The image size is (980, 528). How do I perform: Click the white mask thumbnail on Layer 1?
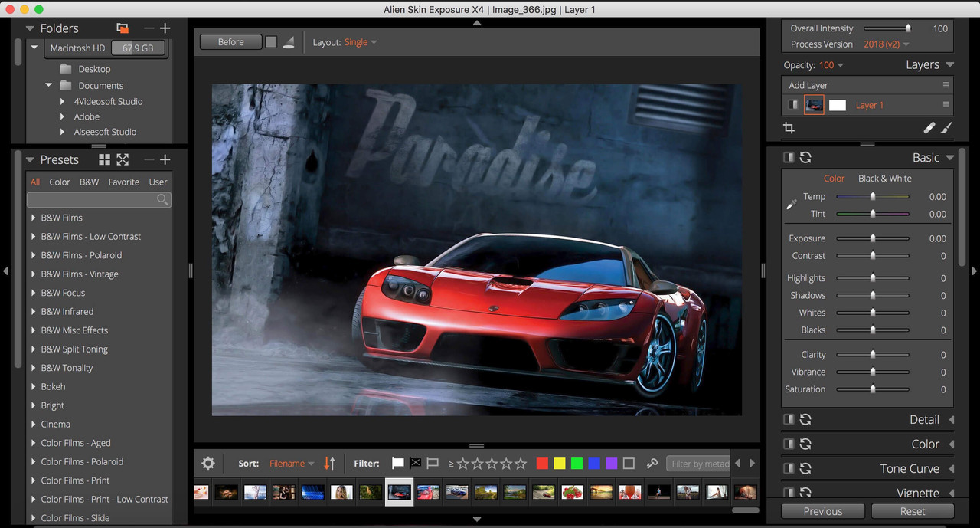click(838, 105)
